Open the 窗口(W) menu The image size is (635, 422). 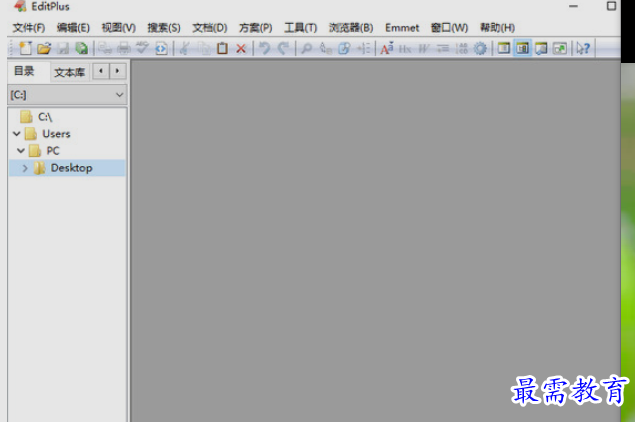(x=449, y=28)
